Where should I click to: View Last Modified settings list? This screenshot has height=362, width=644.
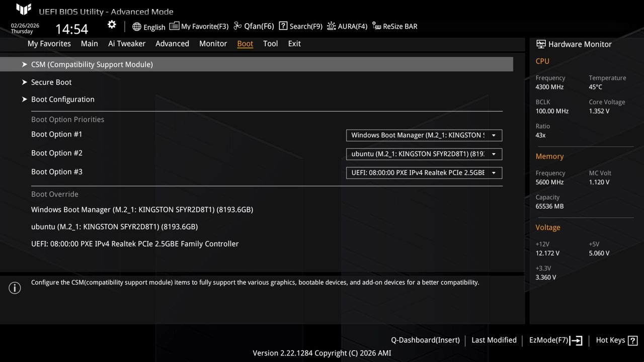tap(494, 340)
